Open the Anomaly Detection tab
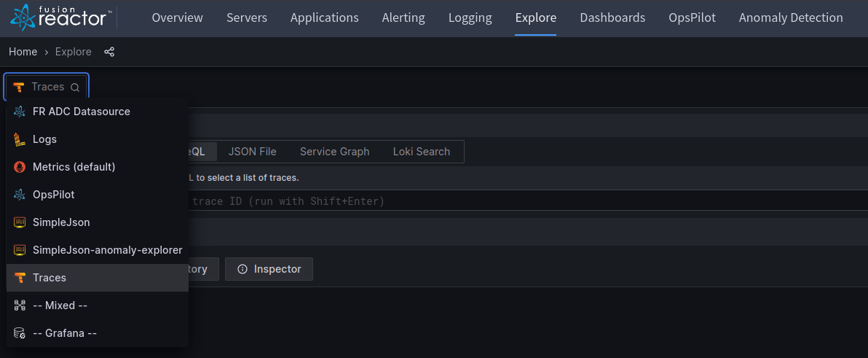The height and width of the screenshot is (358, 868). 791,17
